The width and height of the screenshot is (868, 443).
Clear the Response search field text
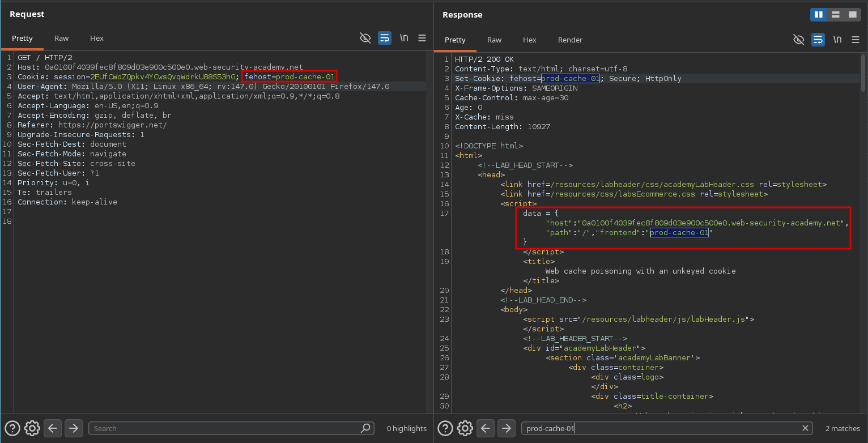tap(805, 428)
